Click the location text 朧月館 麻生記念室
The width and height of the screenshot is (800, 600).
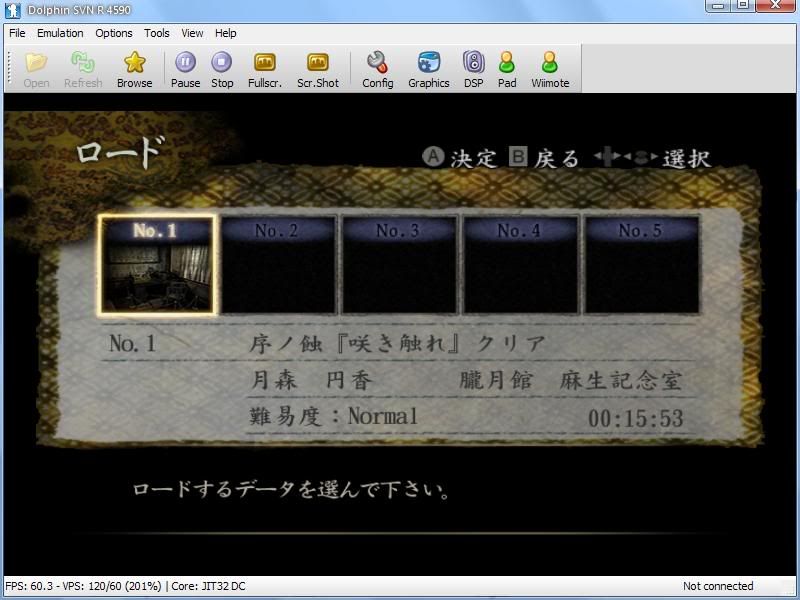point(571,381)
